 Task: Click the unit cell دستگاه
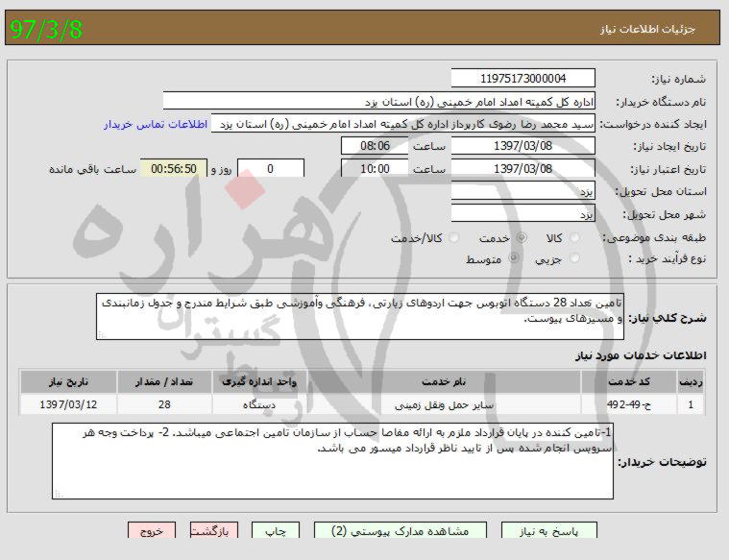tap(259, 404)
